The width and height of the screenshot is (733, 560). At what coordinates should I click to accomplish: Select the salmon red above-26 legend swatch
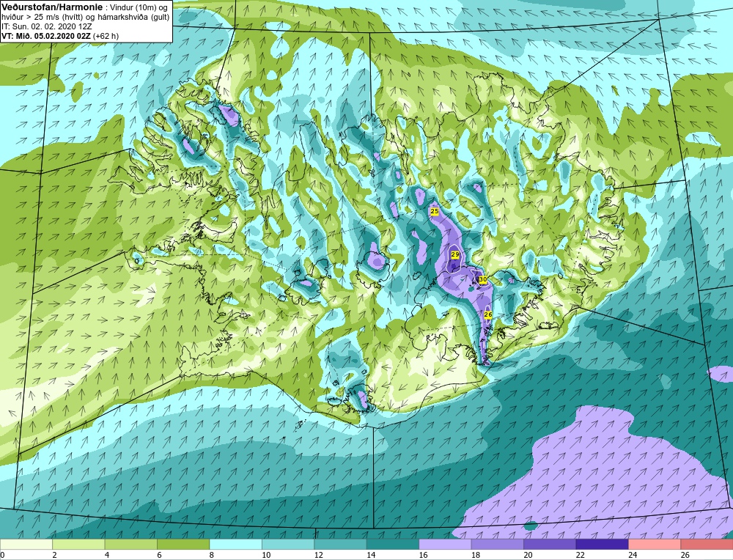[707, 544]
